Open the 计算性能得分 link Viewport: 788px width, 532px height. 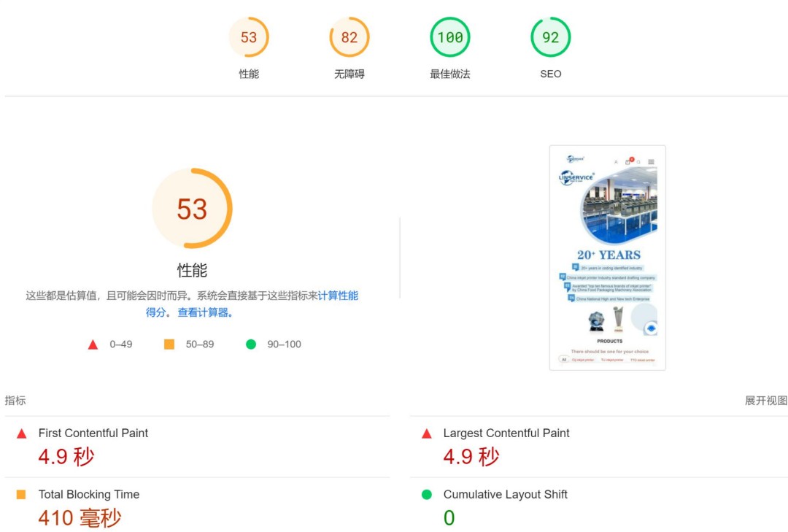coord(338,296)
